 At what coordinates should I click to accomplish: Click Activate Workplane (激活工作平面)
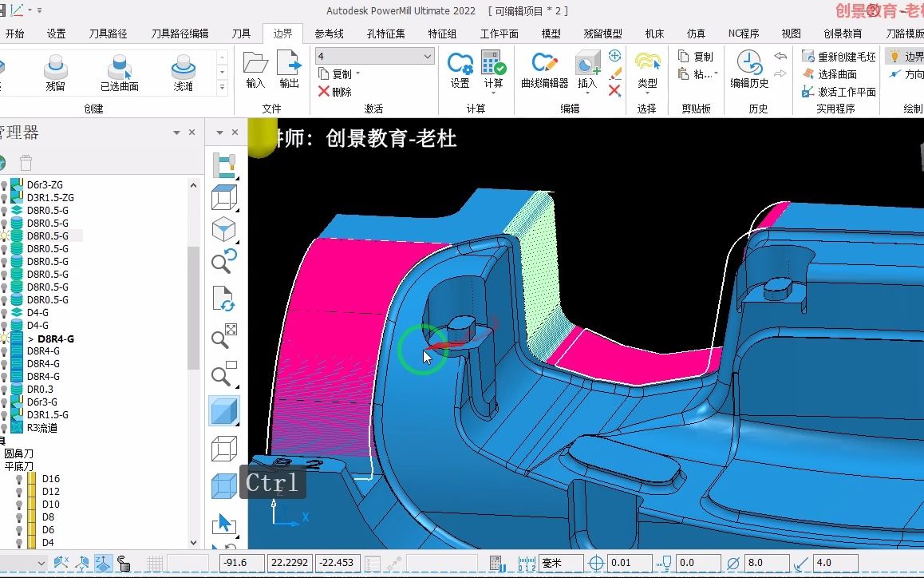click(839, 92)
